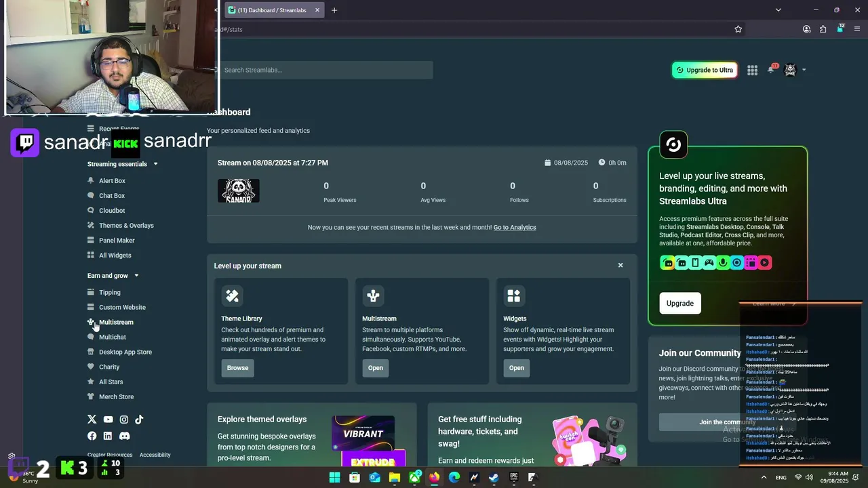The width and height of the screenshot is (868, 488).
Task: Open Multistream from the sidebar
Action: tap(116, 323)
